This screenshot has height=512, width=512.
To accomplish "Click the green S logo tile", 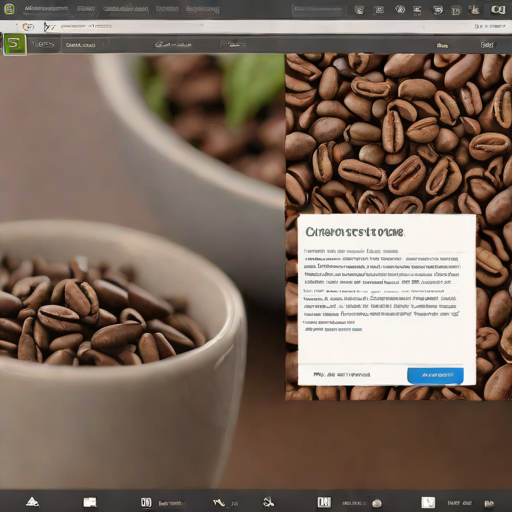I will [x=14, y=44].
